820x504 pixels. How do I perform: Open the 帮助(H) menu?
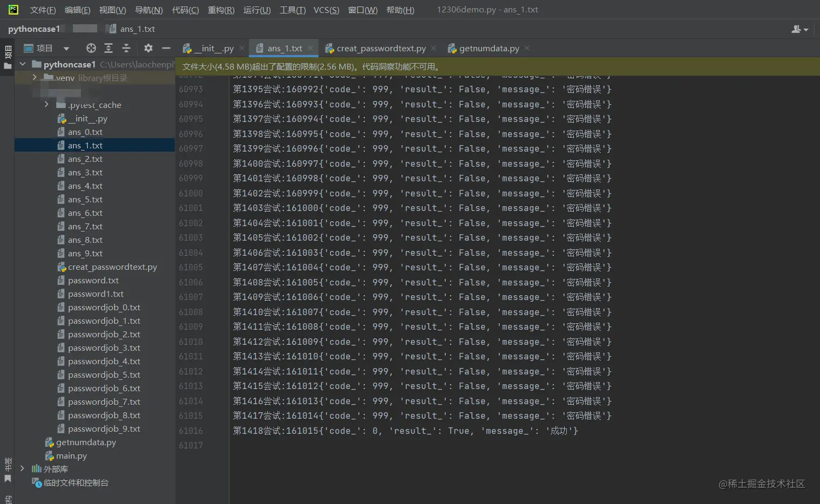click(400, 10)
